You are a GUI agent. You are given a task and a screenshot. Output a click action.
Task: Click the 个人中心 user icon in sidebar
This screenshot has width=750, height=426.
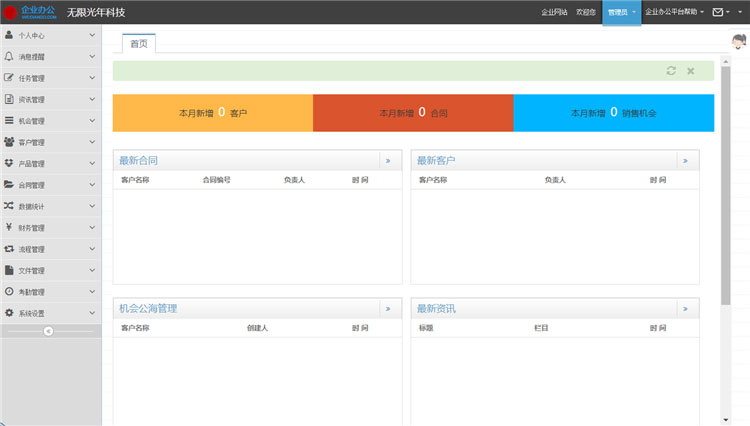(x=9, y=34)
